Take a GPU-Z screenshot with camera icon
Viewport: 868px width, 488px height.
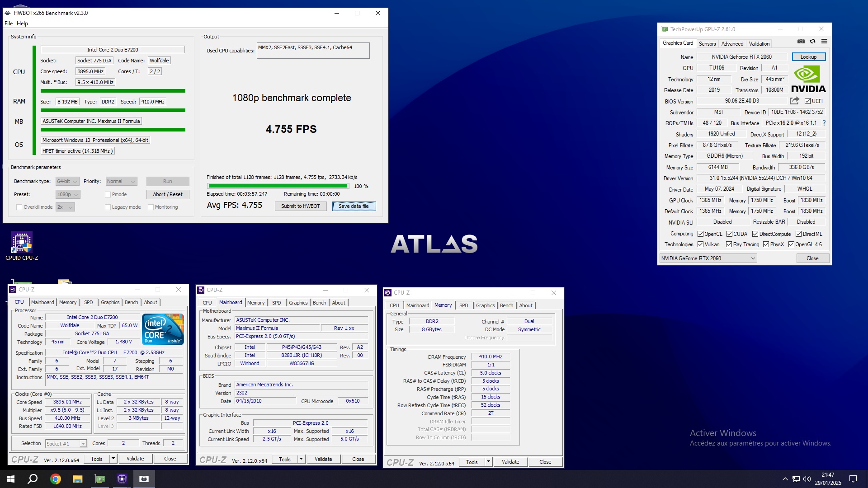click(x=801, y=41)
